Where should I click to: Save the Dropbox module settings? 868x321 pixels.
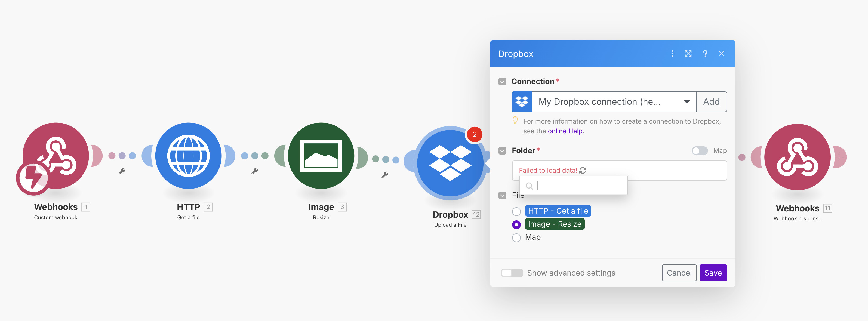tap(713, 273)
